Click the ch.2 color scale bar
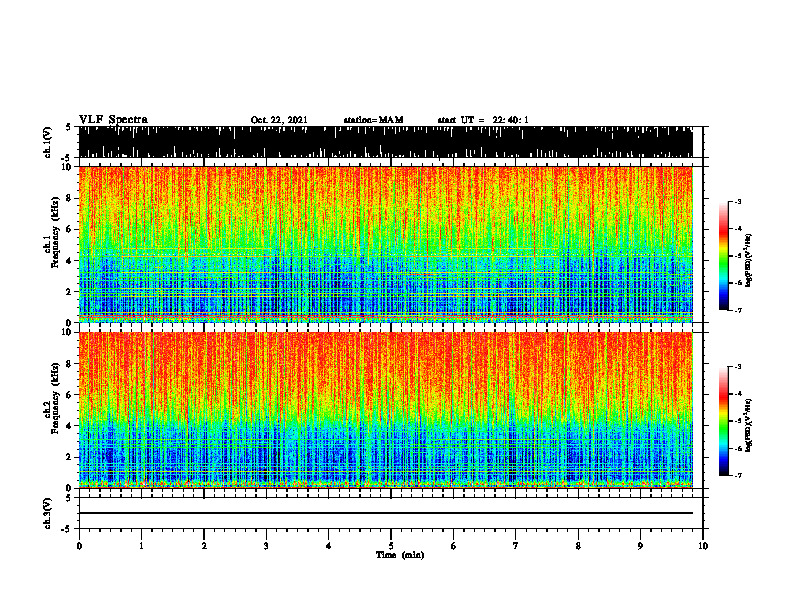The height and width of the screenshot is (612, 792). click(x=723, y=421)
